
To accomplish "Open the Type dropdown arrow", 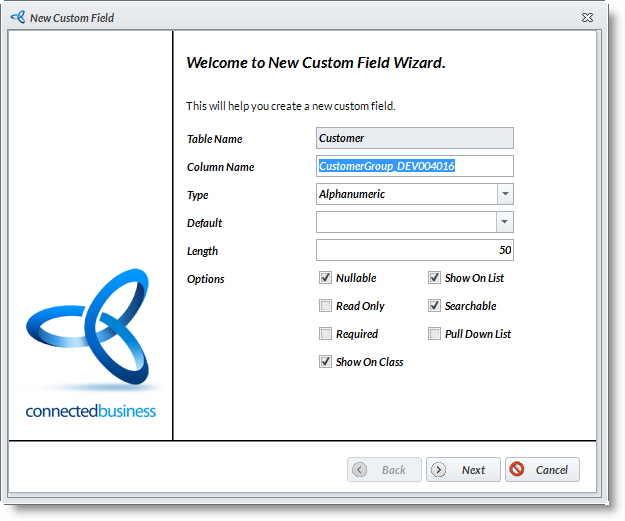I will point(505,194).
